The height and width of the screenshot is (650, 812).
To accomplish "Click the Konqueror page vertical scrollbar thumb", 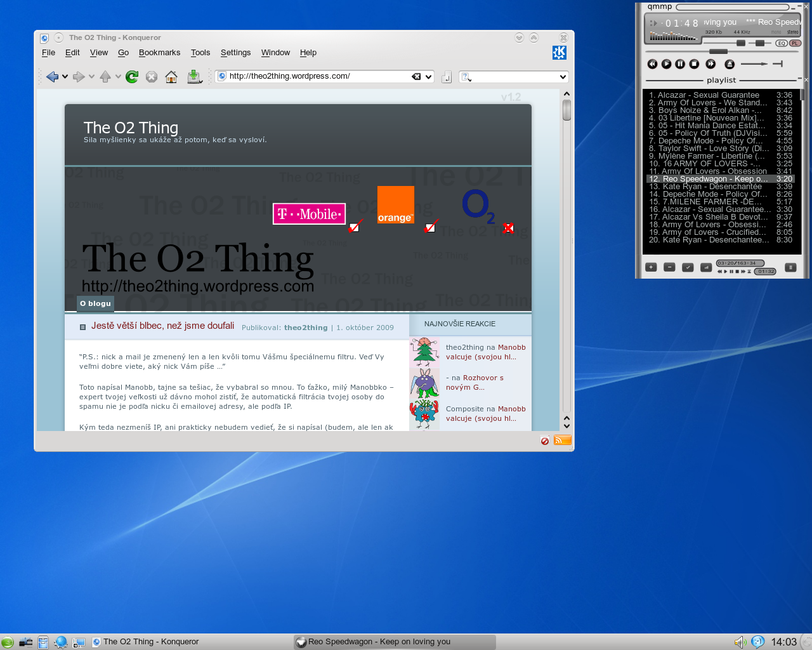I will click(x=566, y=110).
